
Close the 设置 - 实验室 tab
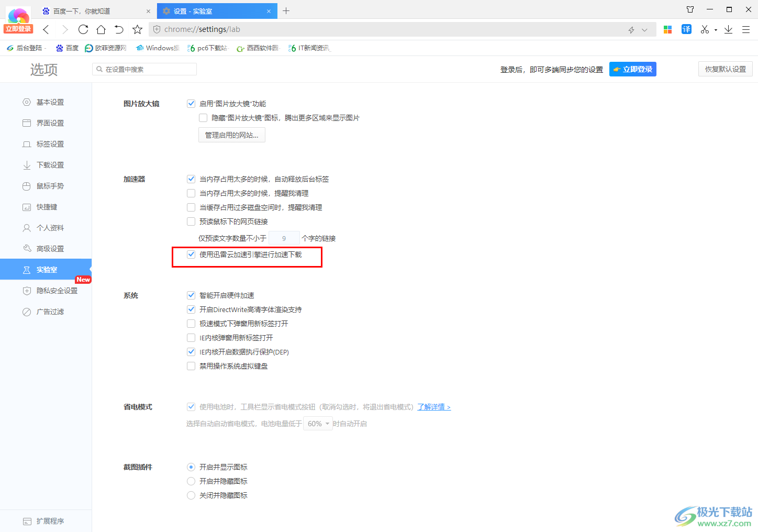[269, 11]
